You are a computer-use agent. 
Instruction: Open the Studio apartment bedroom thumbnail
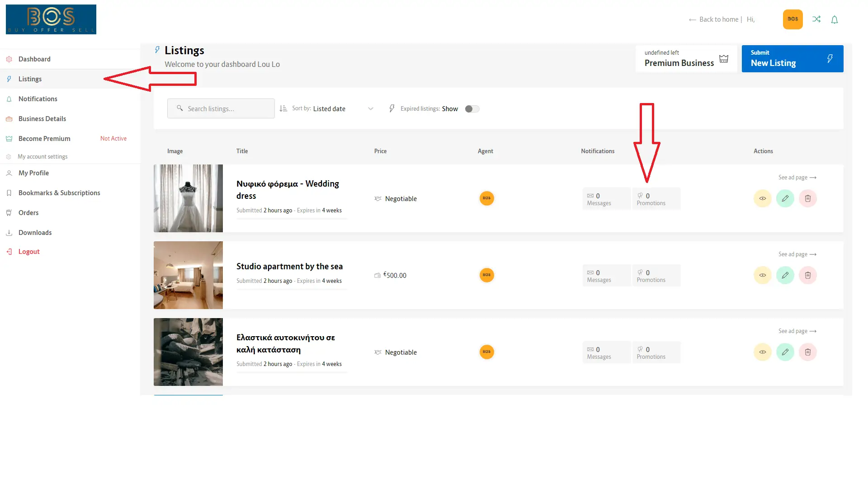click(x=188, y=275)
